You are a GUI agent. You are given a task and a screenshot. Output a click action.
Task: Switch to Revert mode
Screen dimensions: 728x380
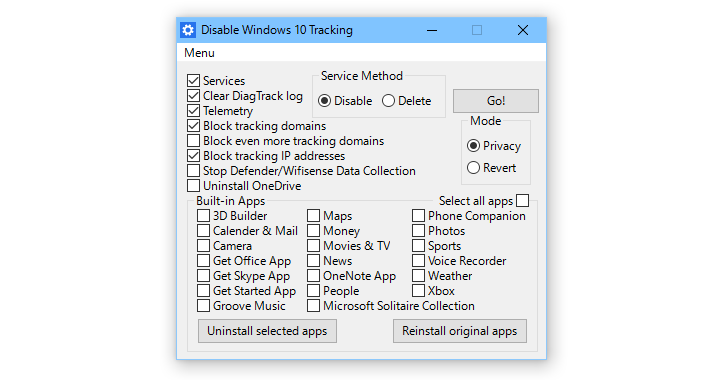pos(473,168)
